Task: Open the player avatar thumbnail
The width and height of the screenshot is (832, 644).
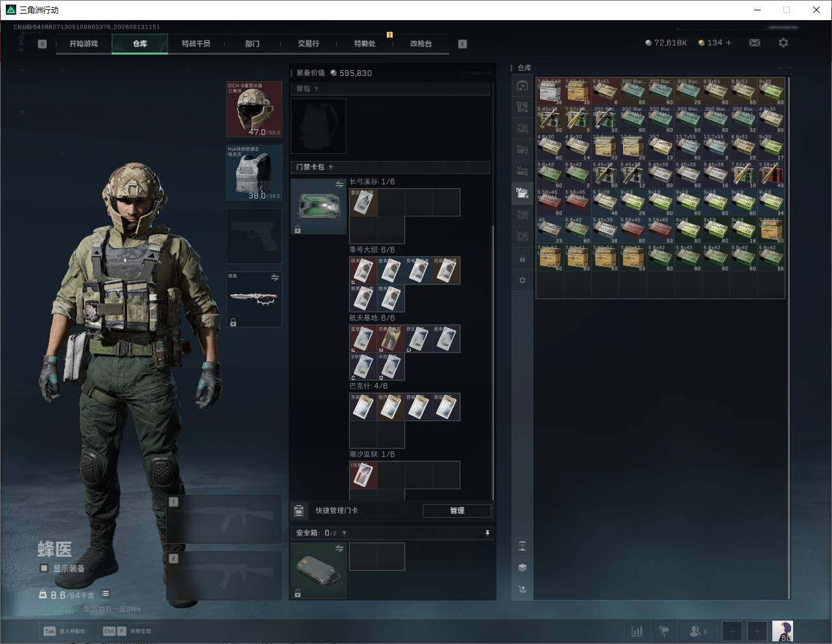Action: point(783,631)
